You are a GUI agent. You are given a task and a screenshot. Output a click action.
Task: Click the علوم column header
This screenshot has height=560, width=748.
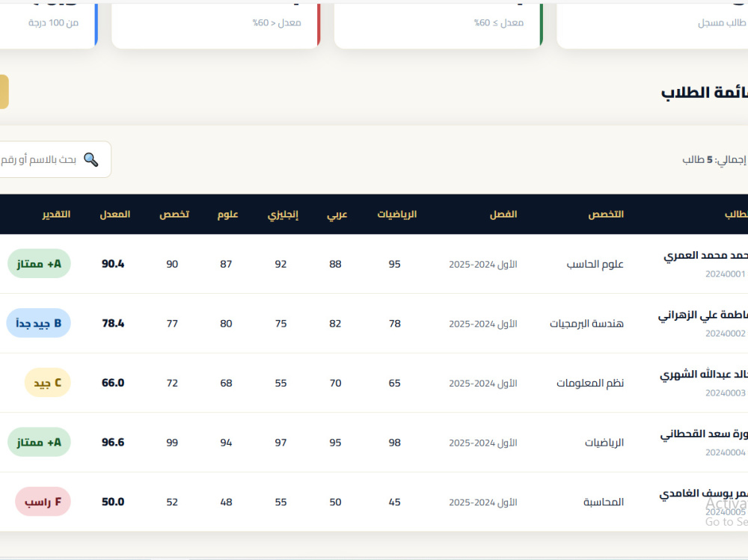[227, 214]
